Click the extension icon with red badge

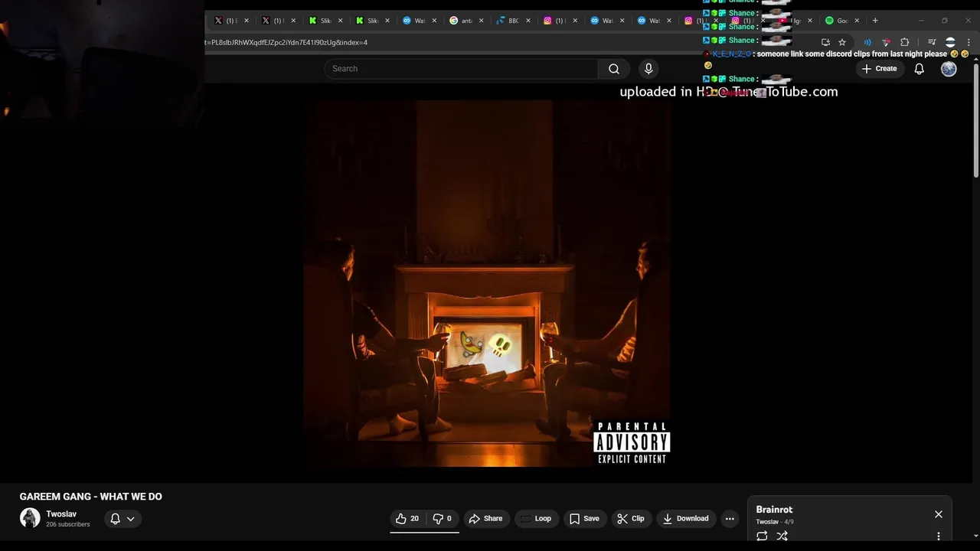(x=886, y=43)
